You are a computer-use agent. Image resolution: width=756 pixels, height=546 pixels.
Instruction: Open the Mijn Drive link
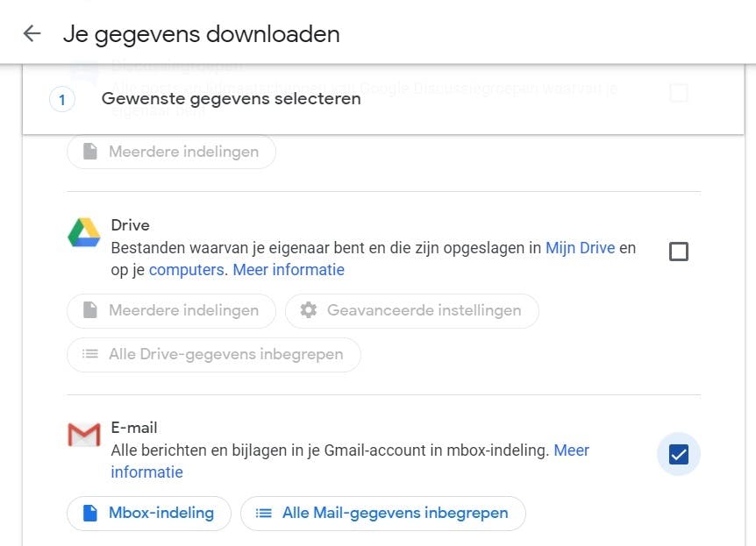click(x=580, y=248)
